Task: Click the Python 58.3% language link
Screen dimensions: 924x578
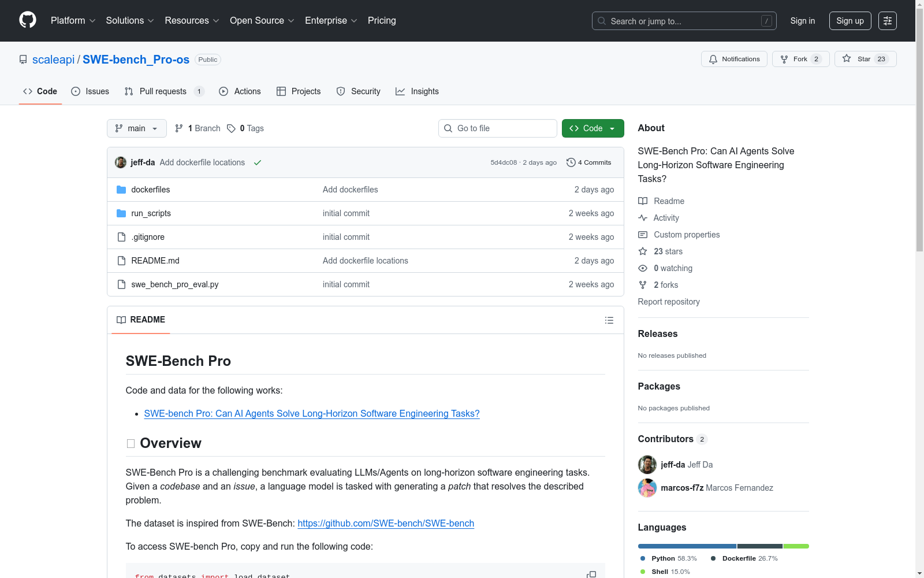Action: [669, 558]
